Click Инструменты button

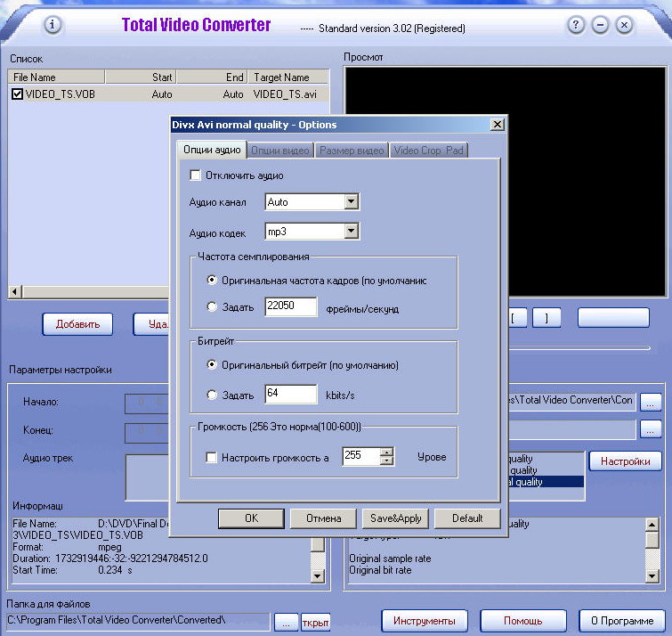click(425, 621)
